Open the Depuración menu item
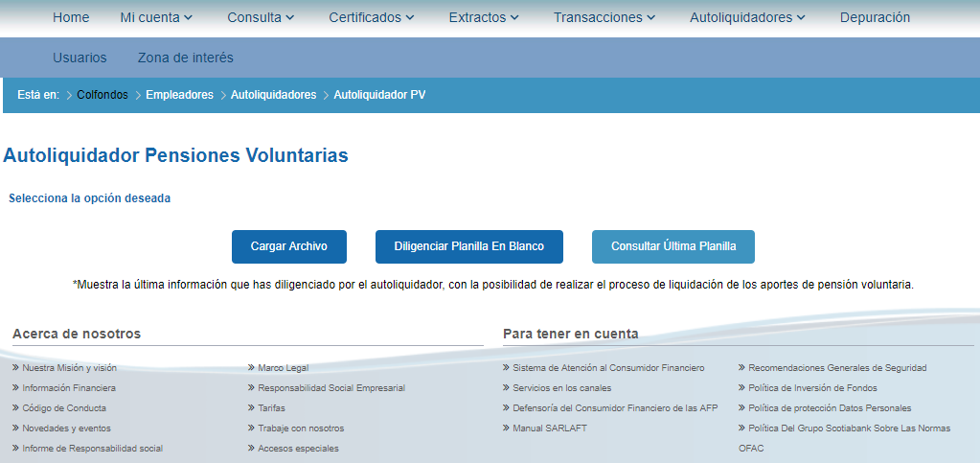980x463 pixels. tap(875, 17)
